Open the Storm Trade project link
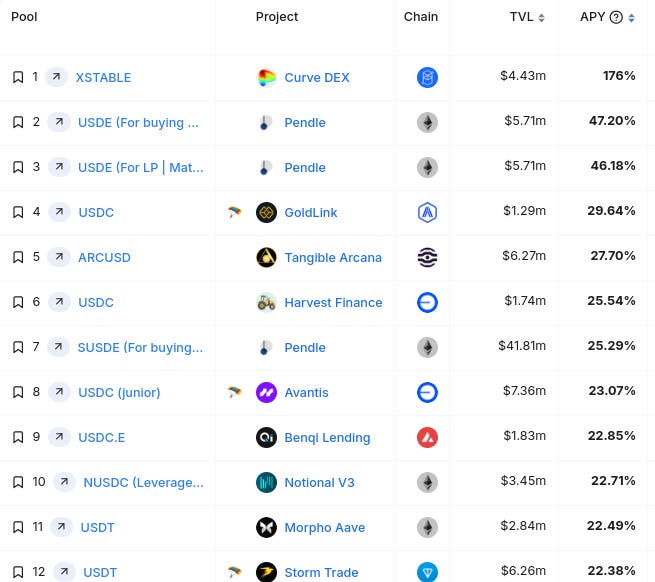The width and height of the screenshot is (655, 582). (x=321, y=572)
